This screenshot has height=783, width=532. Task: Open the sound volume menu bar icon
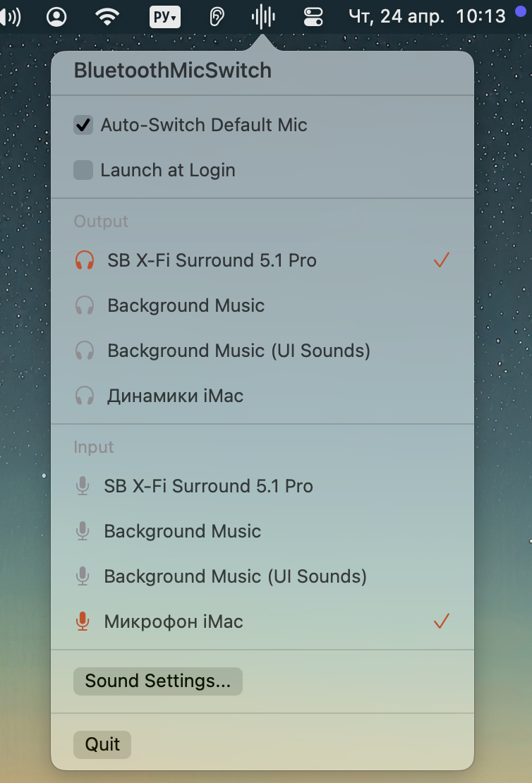[x=9, y=17]
